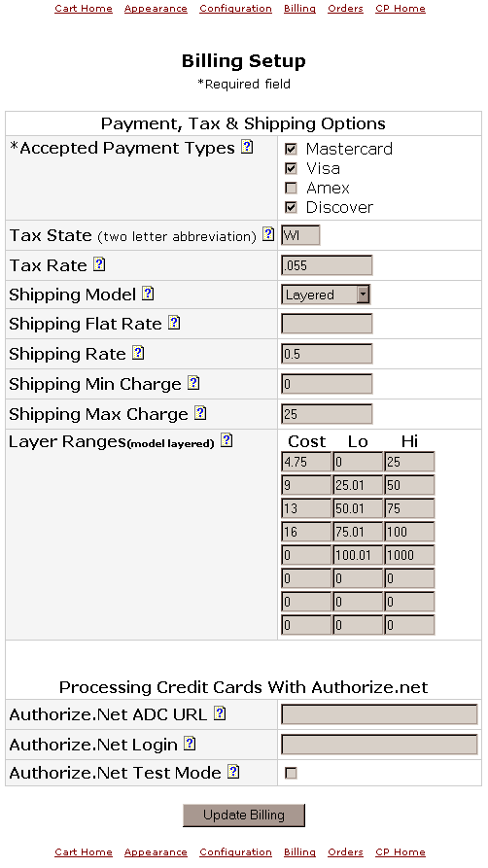The height and width of the screenshot is (868, 488).
Task: Click help icon beside Shipping Model
Action: tap(148, 294)
